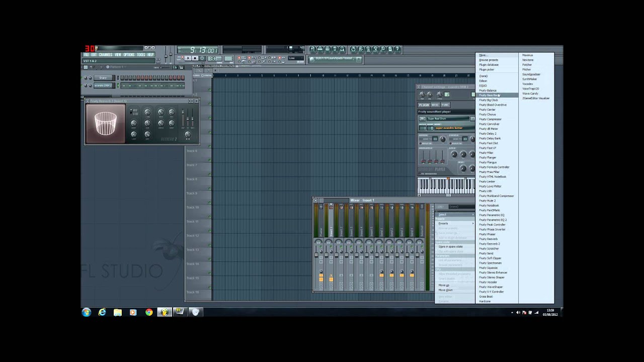Open the Plugin database entry
This screenshot has height=362, width=644.
497,64
